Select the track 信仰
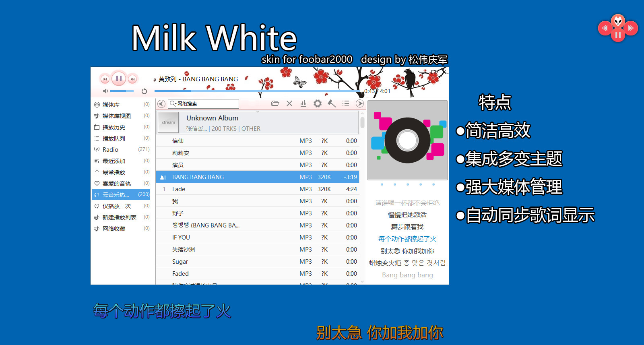This screenshot has width=644, height=345. click(258, 141)
